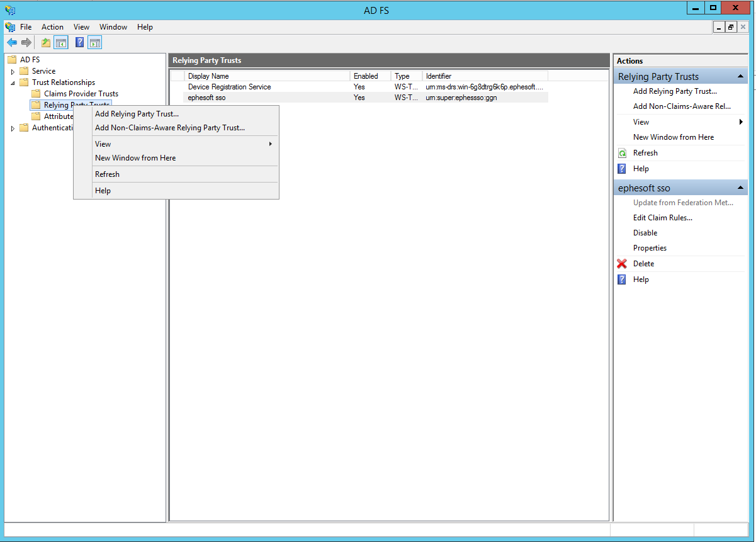
Task: Sort by the Enabled column header
Action: point(370,76)
